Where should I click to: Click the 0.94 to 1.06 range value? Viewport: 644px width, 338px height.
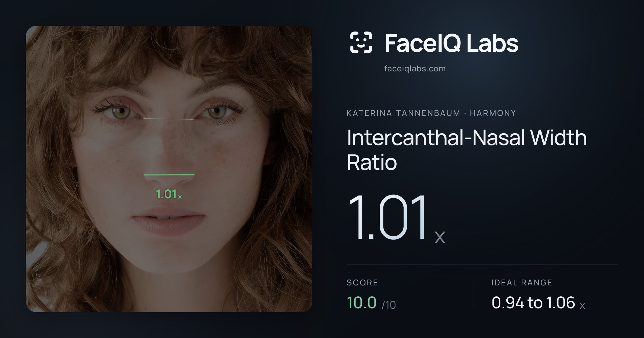coord(538,303)
